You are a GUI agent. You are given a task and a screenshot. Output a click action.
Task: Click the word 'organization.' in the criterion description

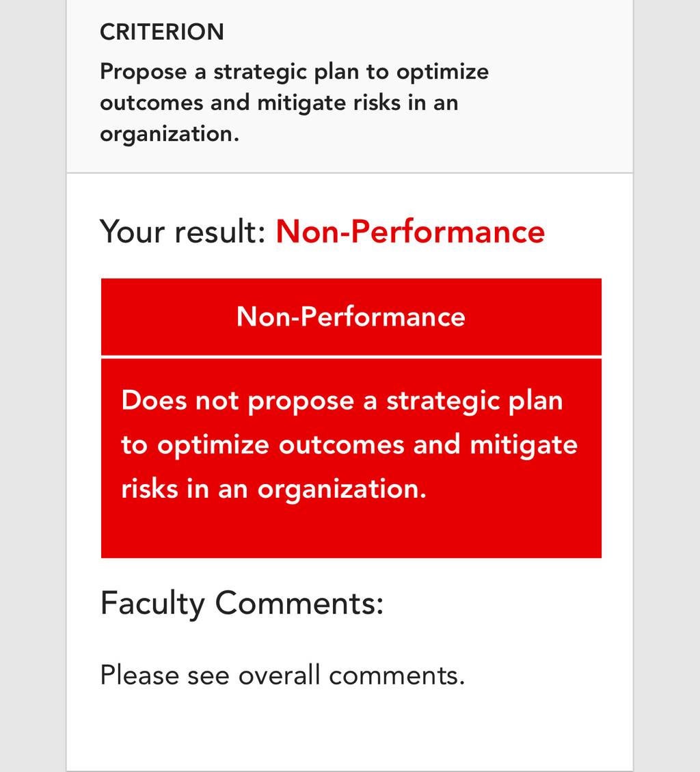[170, 134]
